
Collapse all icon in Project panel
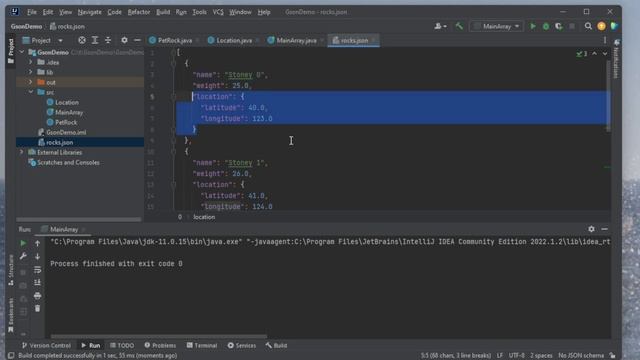coord(108,40)
